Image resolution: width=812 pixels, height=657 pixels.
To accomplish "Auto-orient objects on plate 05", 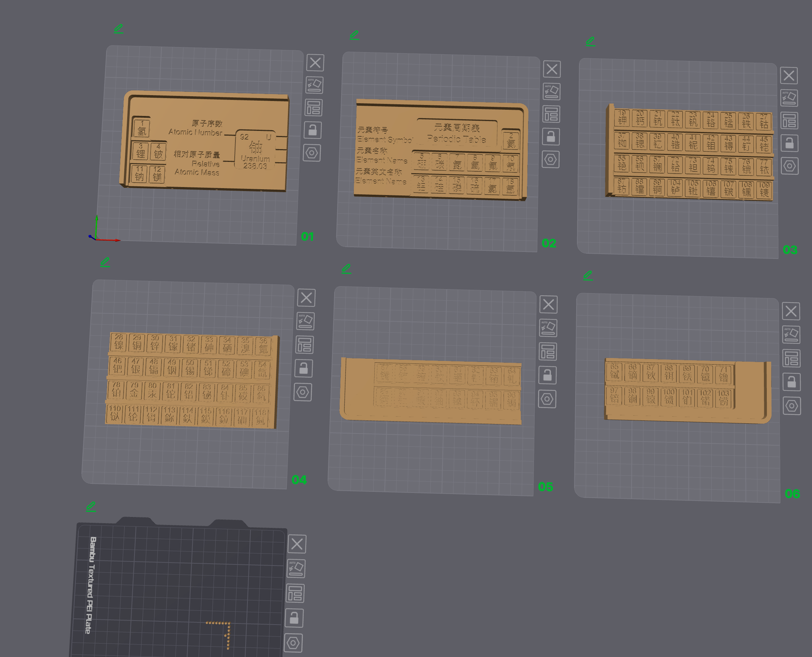I will click(548, 328).
